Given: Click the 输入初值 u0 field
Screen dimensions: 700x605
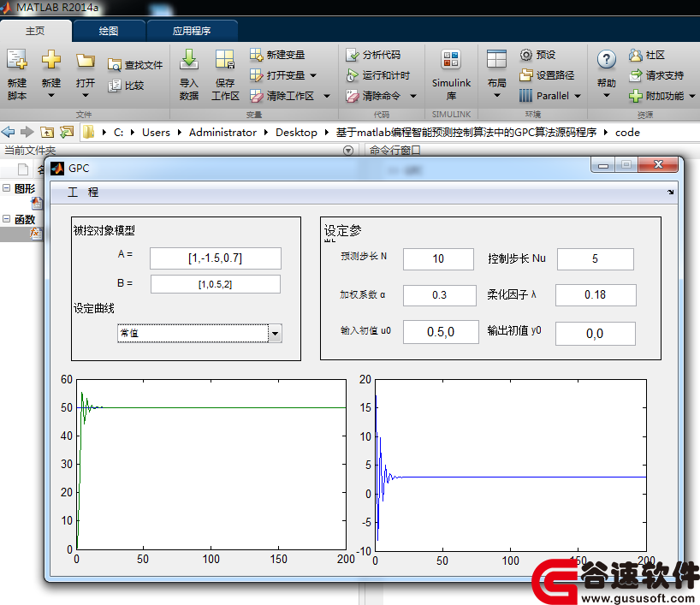Looking at the screenshot, I should (x=441, y=332).
